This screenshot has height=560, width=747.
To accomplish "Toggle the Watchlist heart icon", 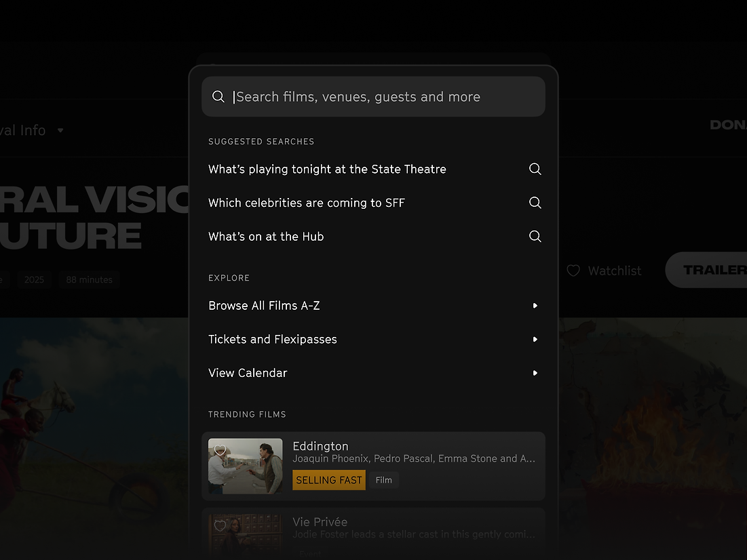I will tap(573, 271).
